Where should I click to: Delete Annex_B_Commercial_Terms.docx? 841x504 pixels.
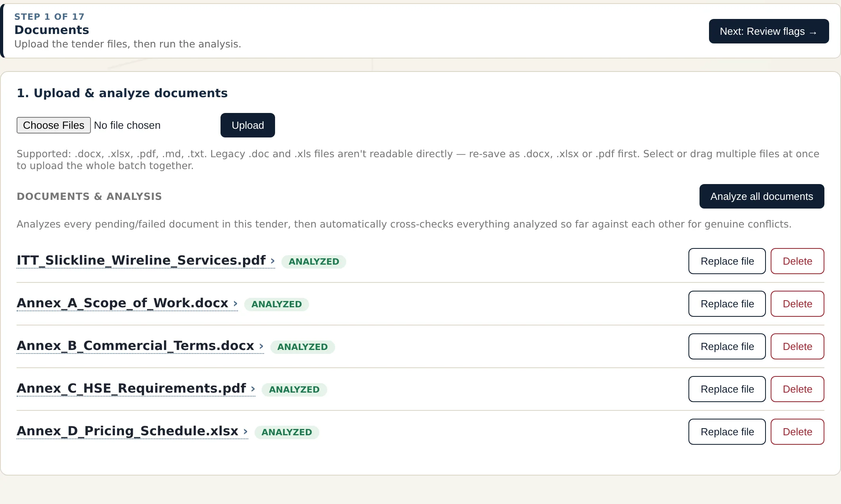click(x=798, y=346)
